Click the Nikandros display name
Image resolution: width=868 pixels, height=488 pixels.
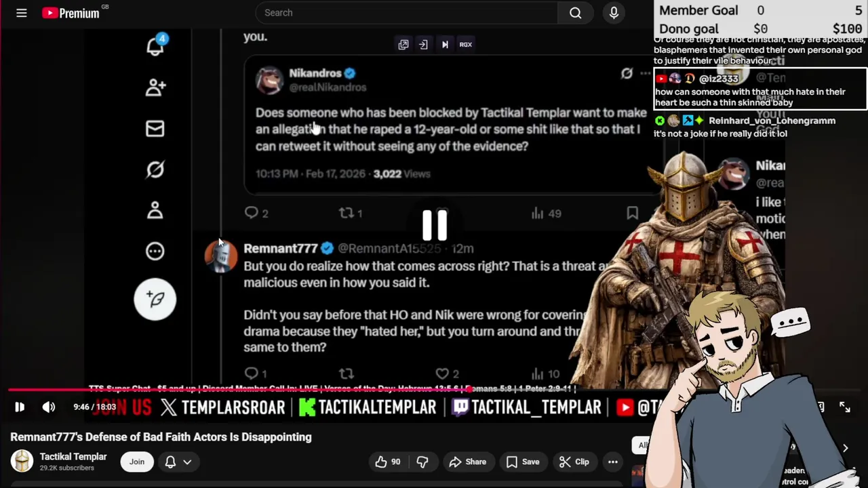tap(315, 73)
